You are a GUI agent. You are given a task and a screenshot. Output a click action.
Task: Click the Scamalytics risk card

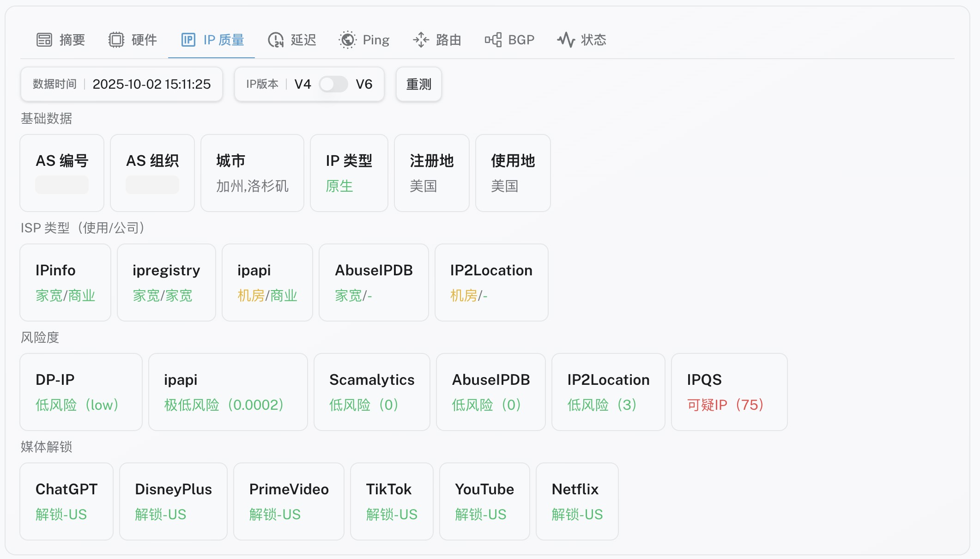point(371,392)
